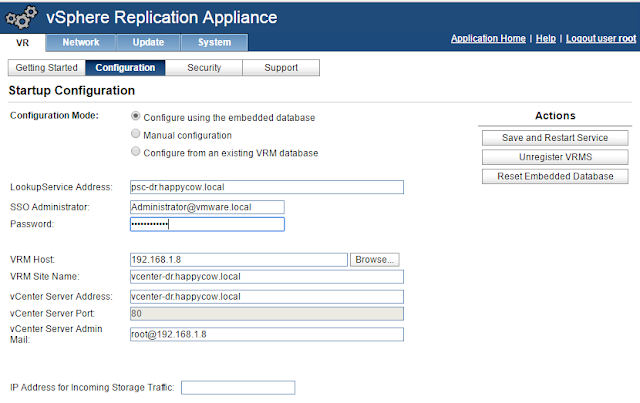
Task: Click the Password label
Action: tap(32, 224)
